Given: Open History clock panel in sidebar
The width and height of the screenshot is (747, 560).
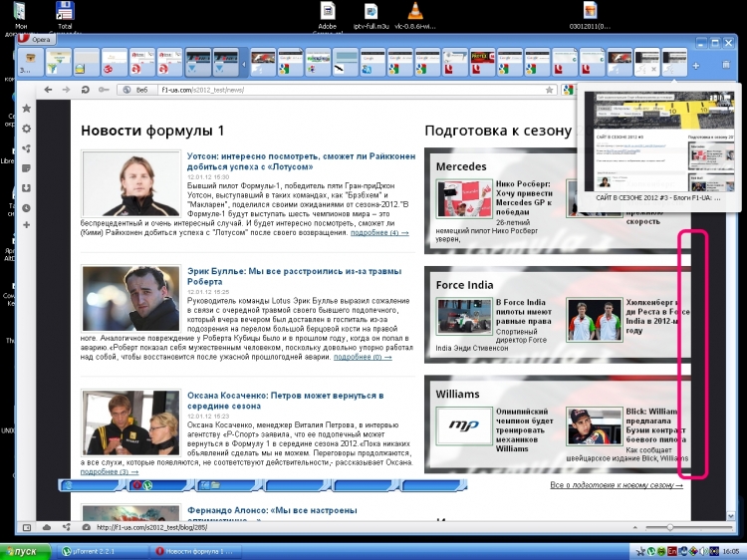Looking at the screenshot, I should [x=27, y=208].
